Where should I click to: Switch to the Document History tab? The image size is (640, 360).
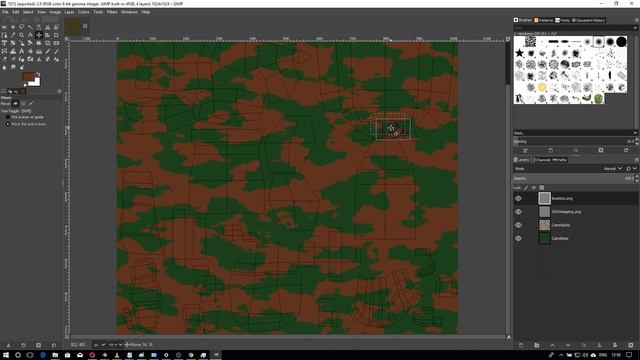[588, 20]
